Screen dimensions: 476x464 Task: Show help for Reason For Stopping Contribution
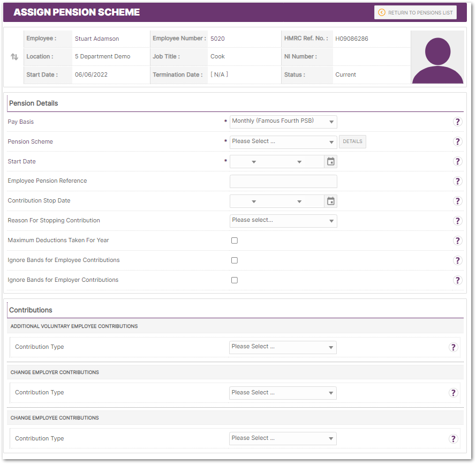click(457, 221)
